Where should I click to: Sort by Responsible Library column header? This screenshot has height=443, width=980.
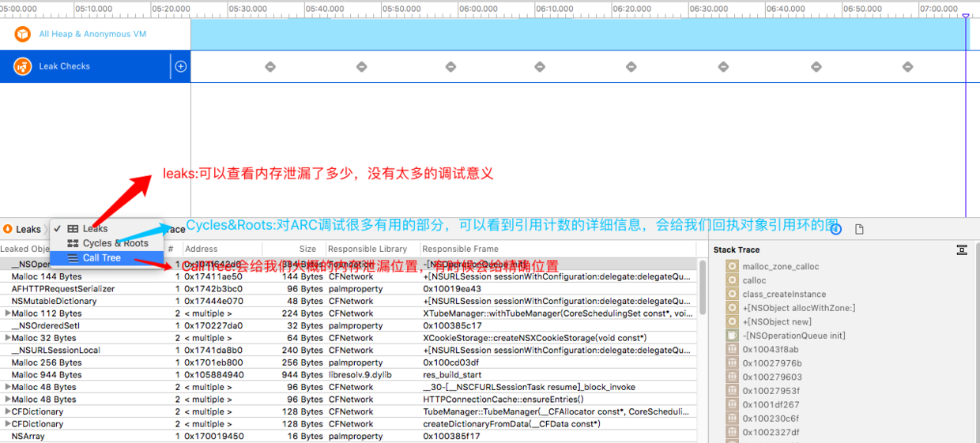coord(368,249)
